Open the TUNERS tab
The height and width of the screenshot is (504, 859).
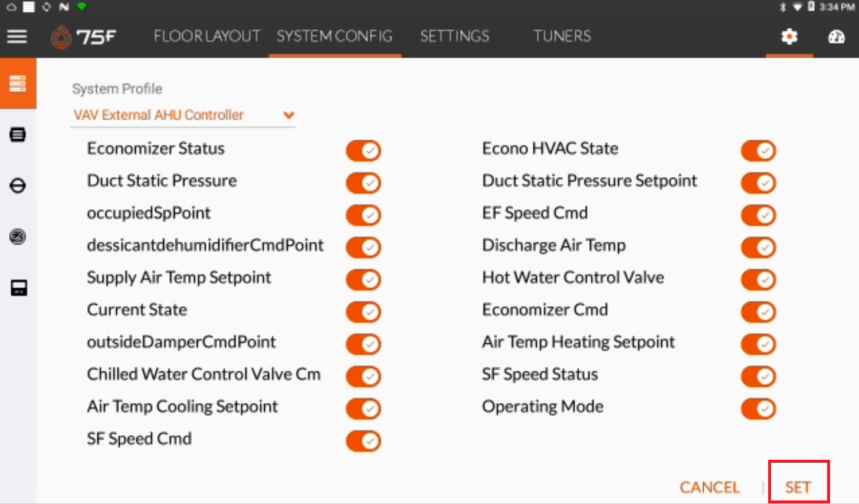point(562,36)
